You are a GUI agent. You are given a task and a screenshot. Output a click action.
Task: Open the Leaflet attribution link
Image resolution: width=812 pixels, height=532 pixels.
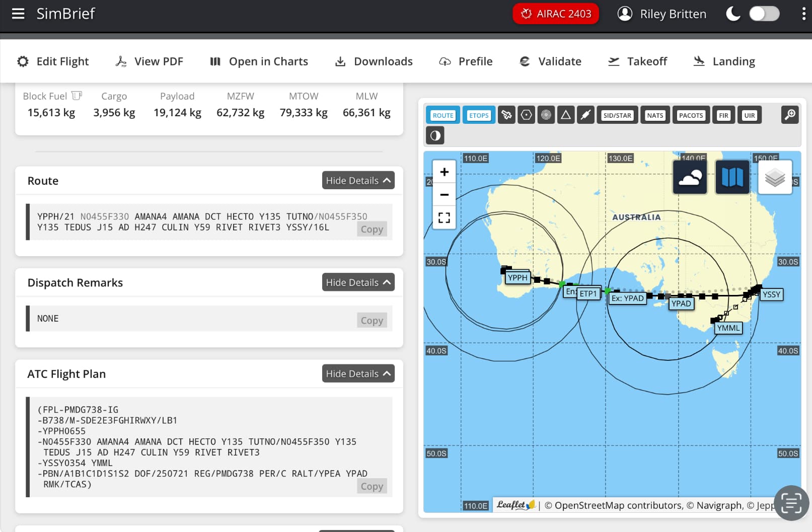tap(515, 505)
